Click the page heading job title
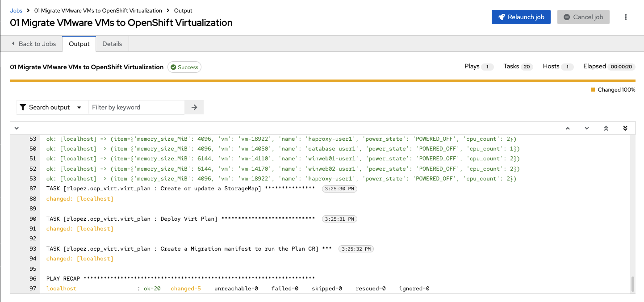This screenshot has width=644, height=302. (x=121, y=22)
